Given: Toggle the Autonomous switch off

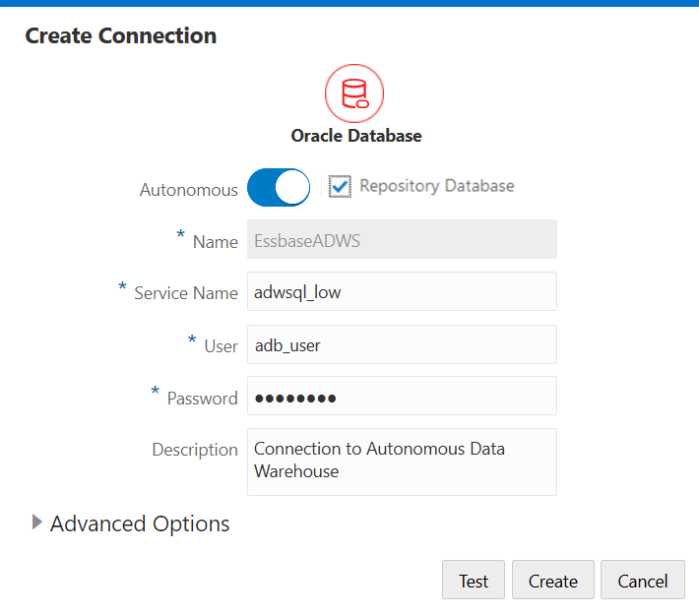Looking at the screenshot, I should click(x=279, y=187).
